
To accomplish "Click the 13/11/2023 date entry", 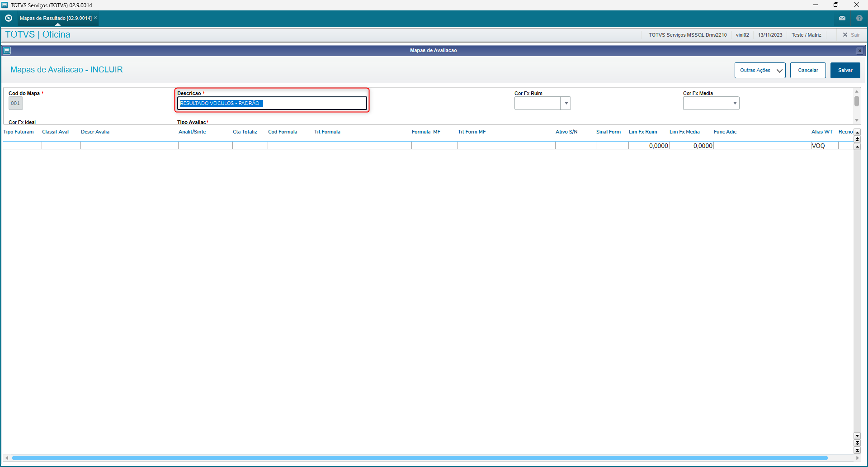I will (x=770, y=35).
